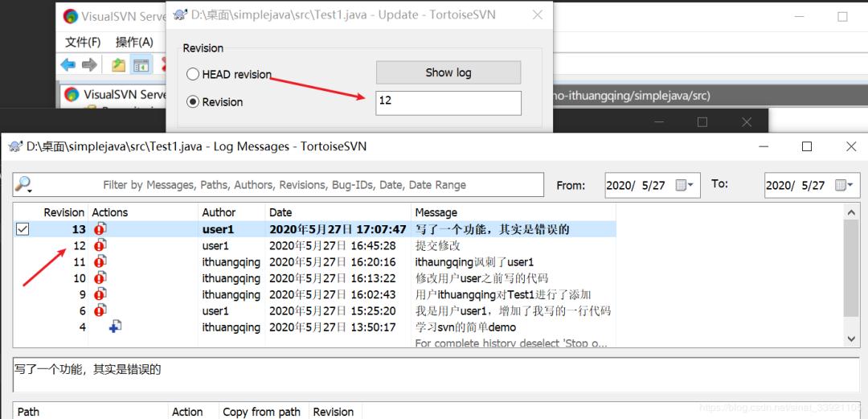
Task: Select the Revision radio button
Action: coord(193,102)
